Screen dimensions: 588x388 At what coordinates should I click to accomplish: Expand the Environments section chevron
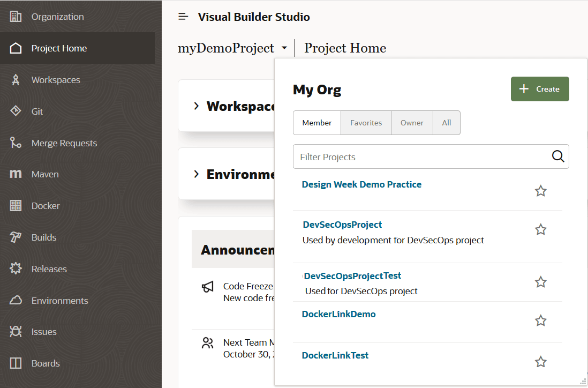point(196,174)
